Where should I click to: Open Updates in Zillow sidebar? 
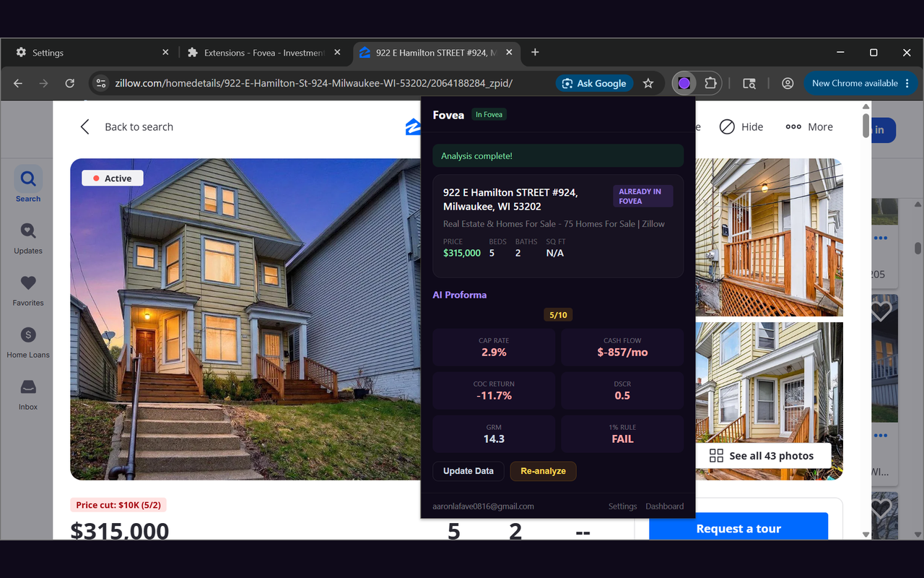pos(28,238)
